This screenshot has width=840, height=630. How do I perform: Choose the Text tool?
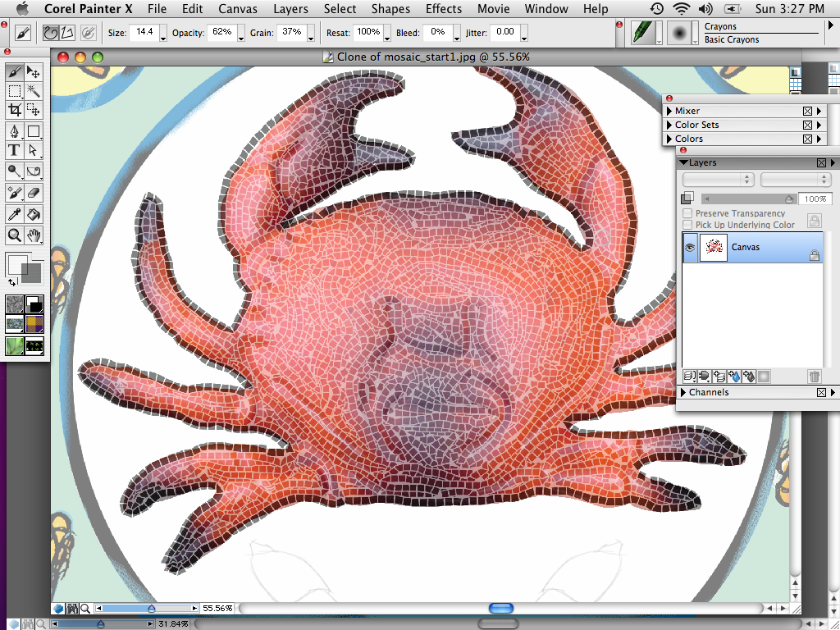click(14, 150)
